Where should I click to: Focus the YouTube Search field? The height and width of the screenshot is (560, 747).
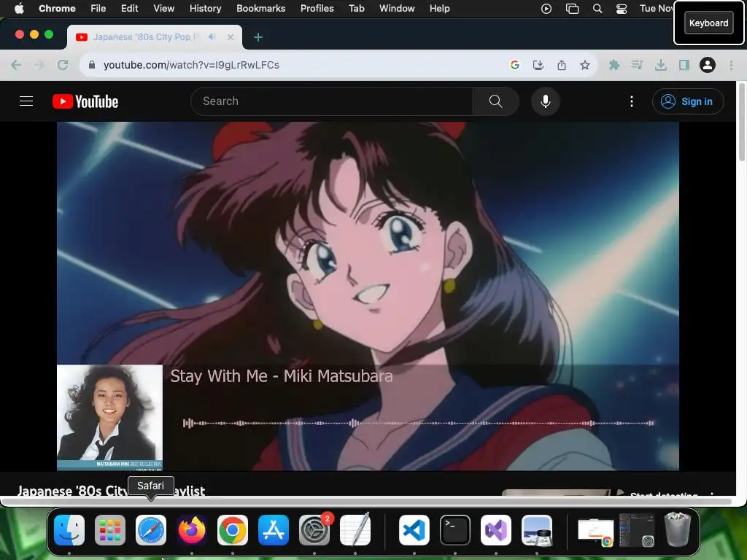coord(332,101)
